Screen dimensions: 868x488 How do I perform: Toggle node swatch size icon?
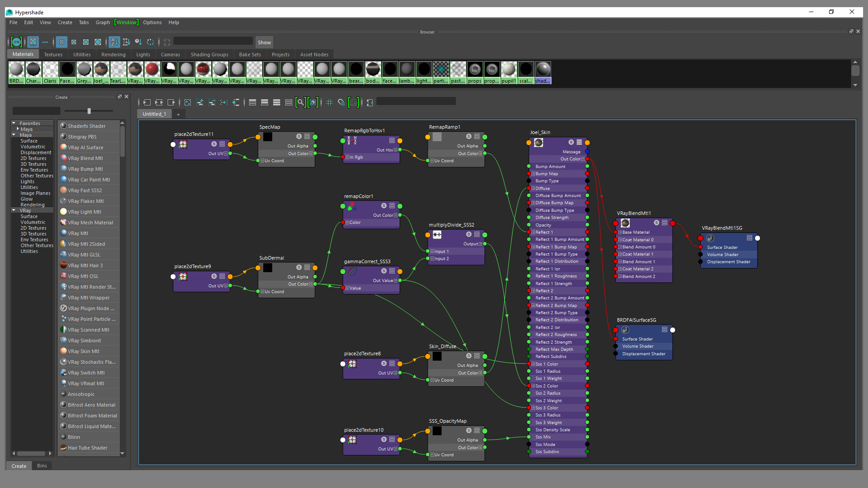313,102
